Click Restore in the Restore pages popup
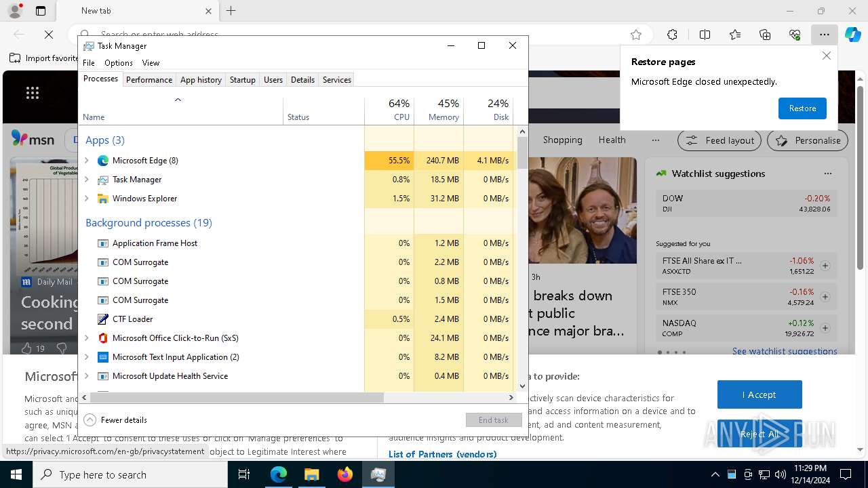This screenshot has height=488, width=868. (802, 108)
